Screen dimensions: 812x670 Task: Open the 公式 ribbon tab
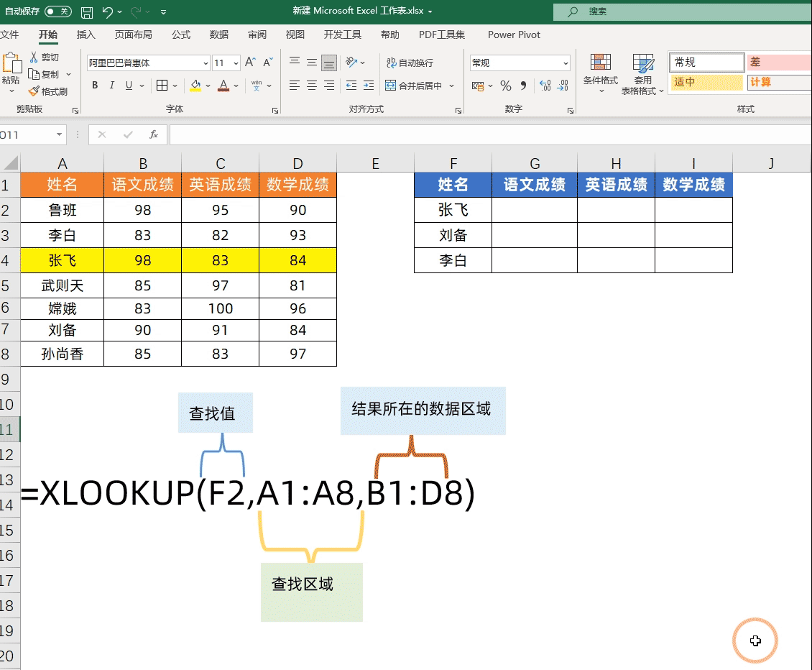(180, 34)
